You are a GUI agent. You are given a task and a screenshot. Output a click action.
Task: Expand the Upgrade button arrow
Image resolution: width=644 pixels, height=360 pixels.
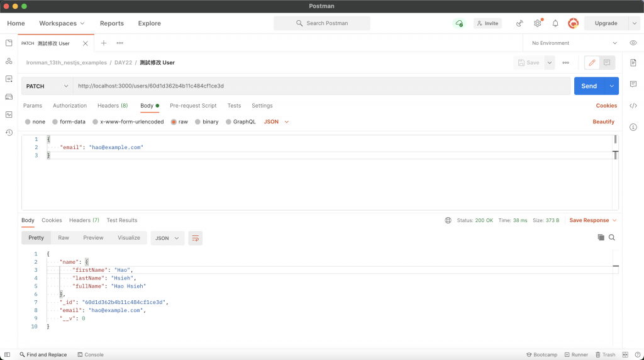point(634,23)
